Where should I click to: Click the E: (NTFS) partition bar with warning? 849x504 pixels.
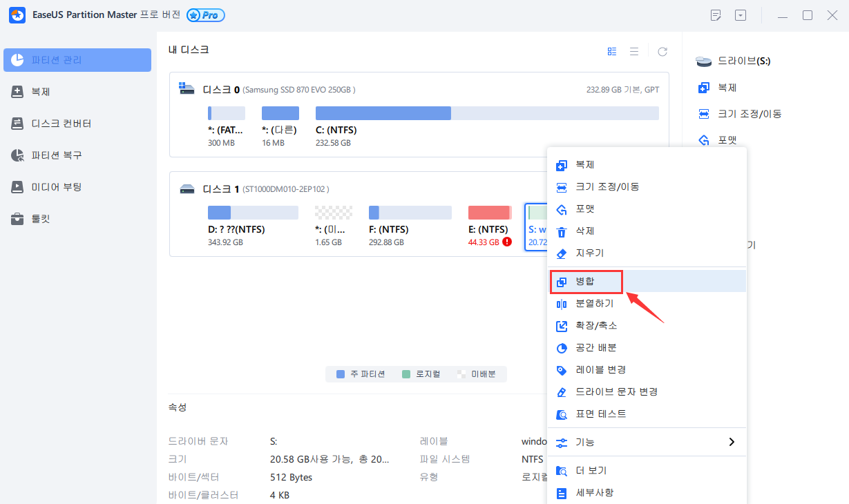click(x=490, y=212)
